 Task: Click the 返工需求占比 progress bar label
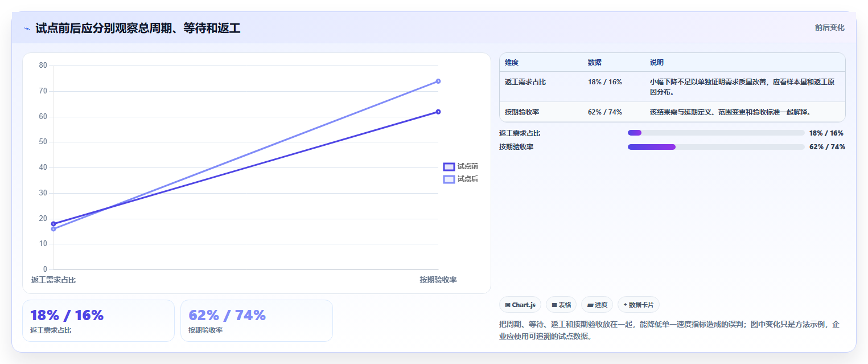[520, 133]
